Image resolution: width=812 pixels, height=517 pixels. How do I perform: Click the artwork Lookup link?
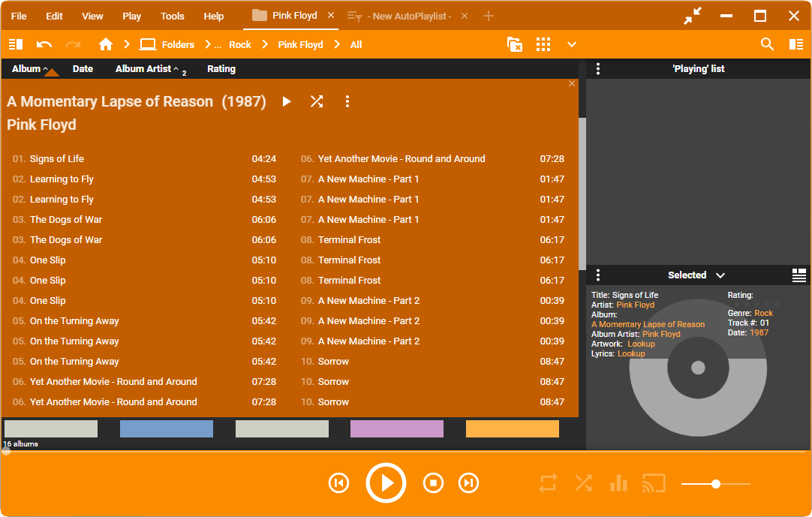tap(641, 344)
